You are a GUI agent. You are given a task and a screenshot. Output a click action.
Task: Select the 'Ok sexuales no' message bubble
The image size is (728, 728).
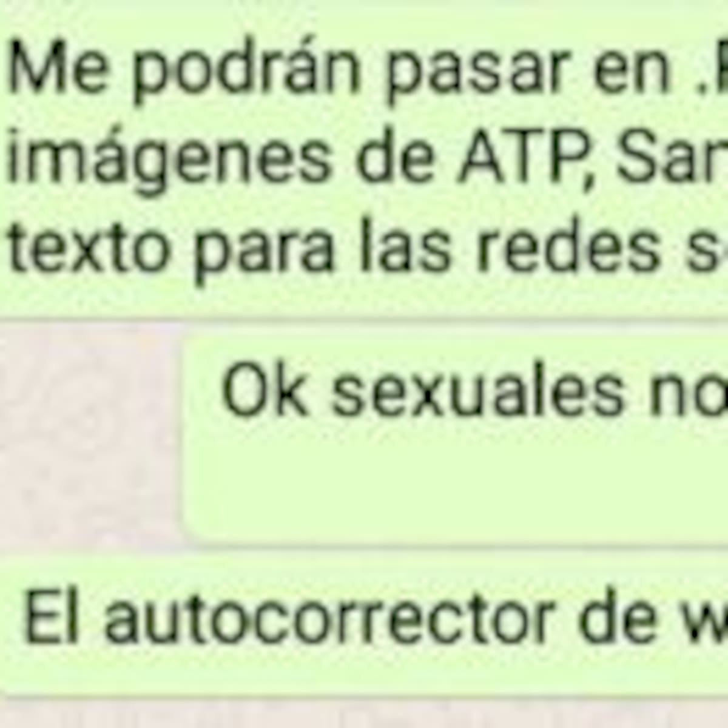pos(455,440)
